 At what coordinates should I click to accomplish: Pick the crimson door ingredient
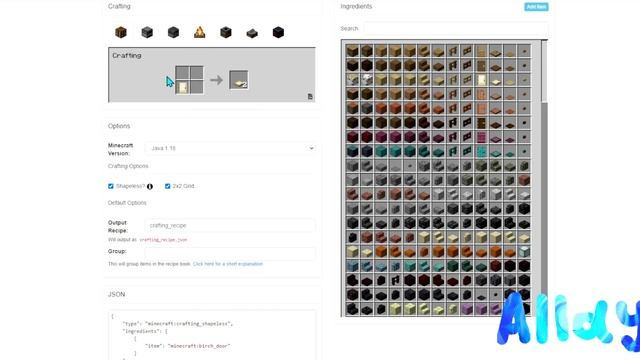(481, 137)
